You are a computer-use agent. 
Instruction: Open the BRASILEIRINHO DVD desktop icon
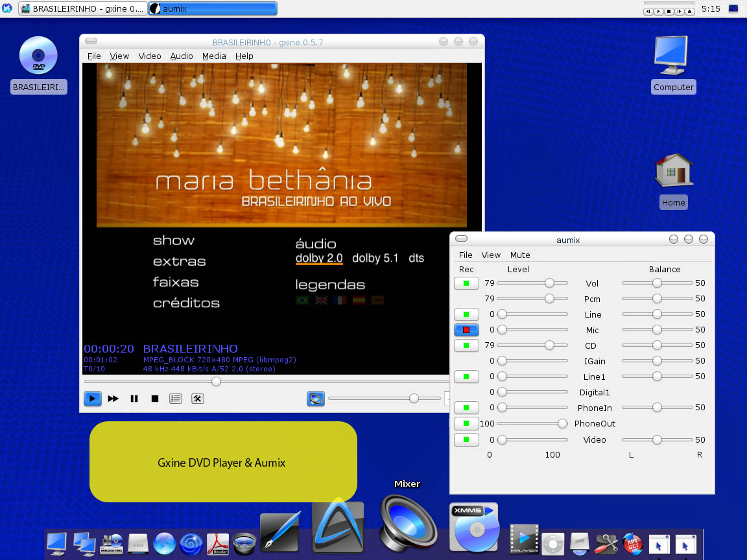pos(39,56)
